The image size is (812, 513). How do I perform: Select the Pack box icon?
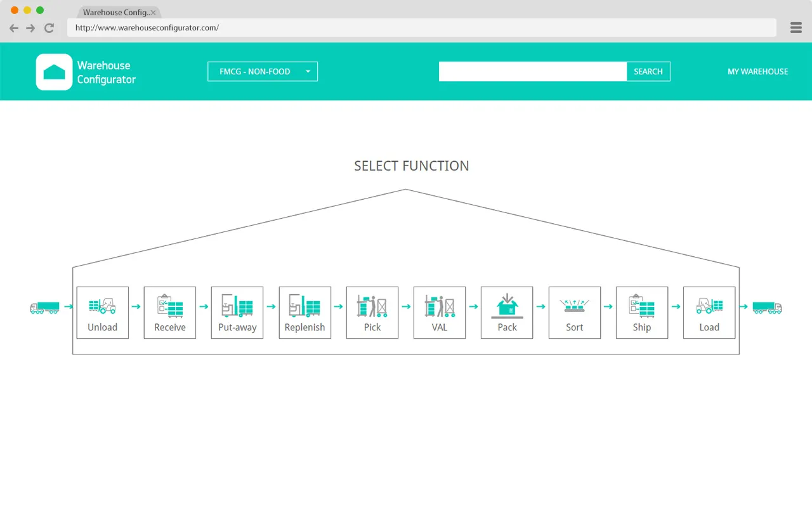click(507, 312)
